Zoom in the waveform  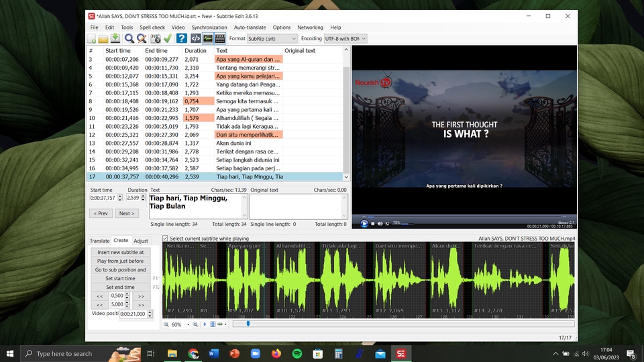click(195, 324)
